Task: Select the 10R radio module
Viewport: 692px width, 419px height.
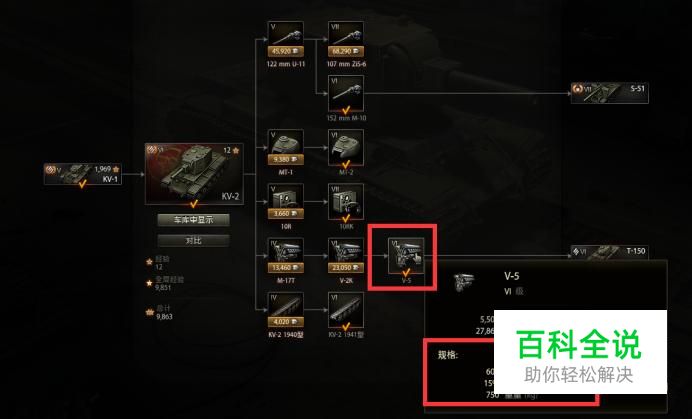Action: click(x=286, y=202)
